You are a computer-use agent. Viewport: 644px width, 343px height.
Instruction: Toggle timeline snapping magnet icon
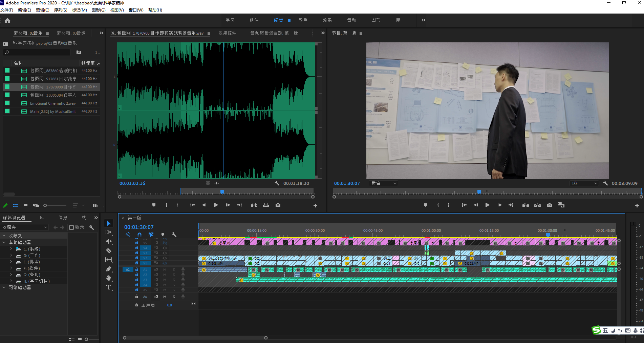(x=139, y=235)
